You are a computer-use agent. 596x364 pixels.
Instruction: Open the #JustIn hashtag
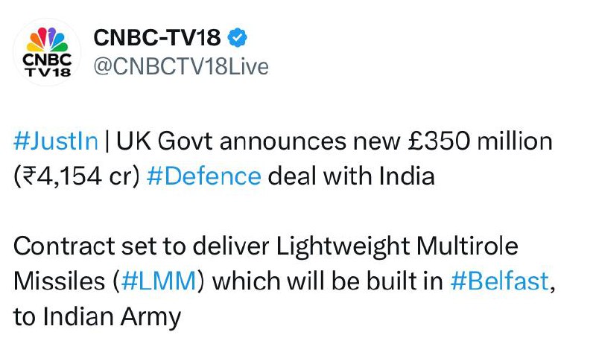pos(56,141)
